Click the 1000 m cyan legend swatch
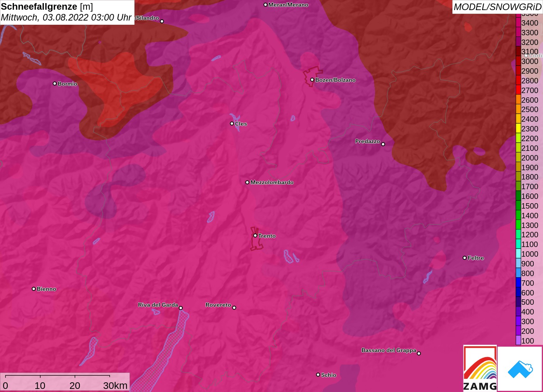 518,254
